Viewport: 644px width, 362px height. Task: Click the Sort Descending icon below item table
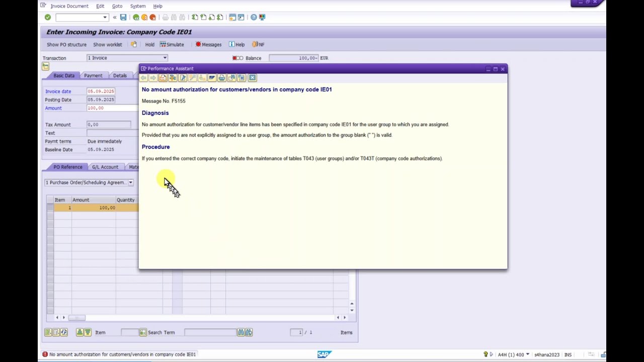click(88, 332)
